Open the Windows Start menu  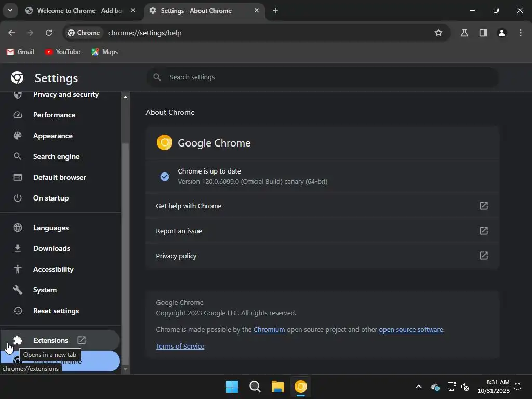pos(232,387)
